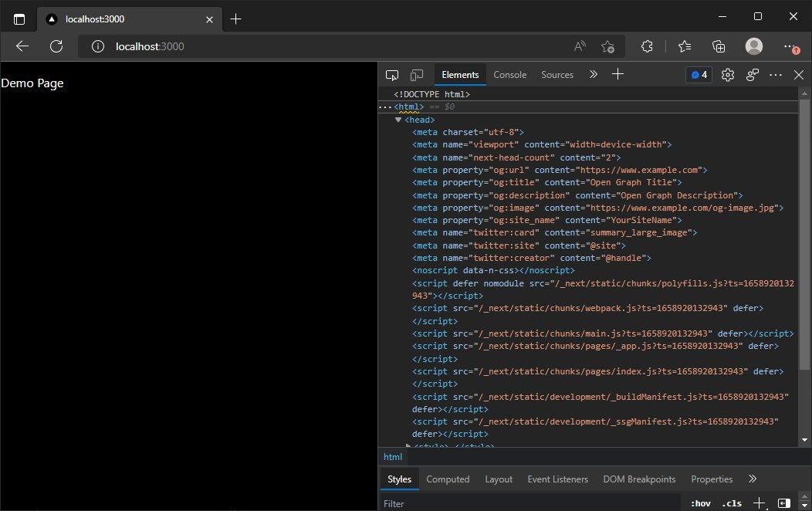Switch to the Console tab
The image size is (812, 511).
(x=509, y=74)
